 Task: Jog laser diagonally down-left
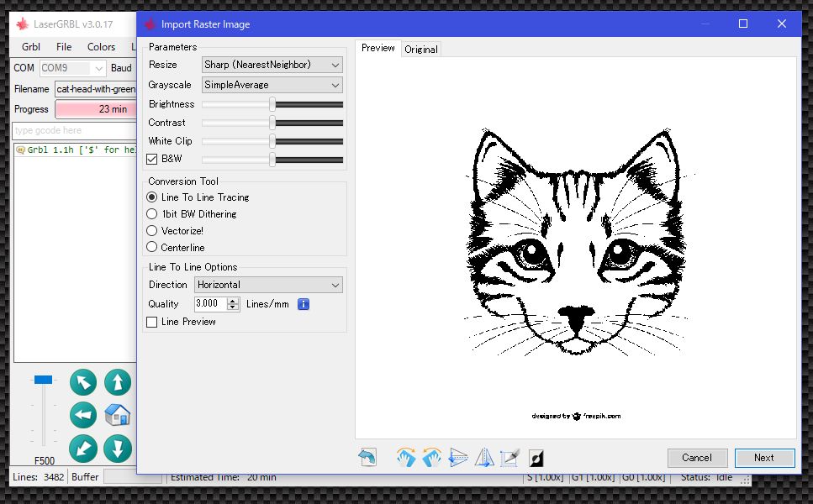click(x=83, y=449)
